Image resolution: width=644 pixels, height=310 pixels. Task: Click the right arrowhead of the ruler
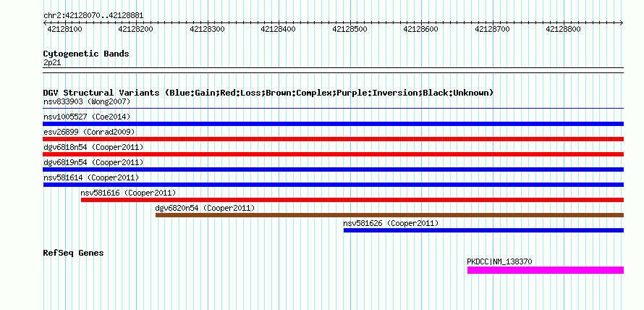pos(622,22)
